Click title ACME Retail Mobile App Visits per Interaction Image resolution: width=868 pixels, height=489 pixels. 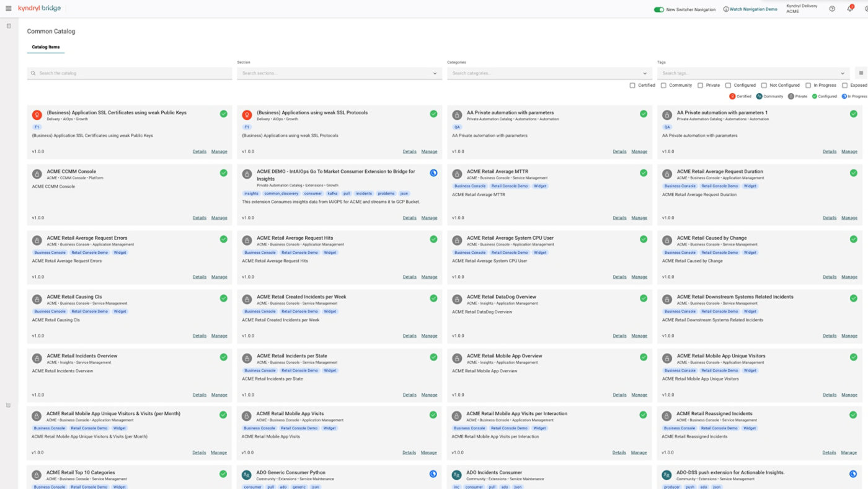click(517, 413)
